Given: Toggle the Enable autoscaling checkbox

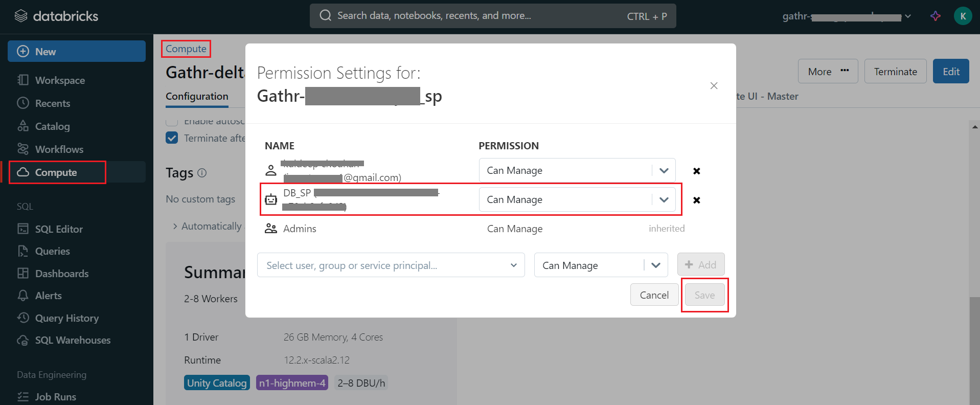Looking at the screenshot, I should [x=172, y=122].
